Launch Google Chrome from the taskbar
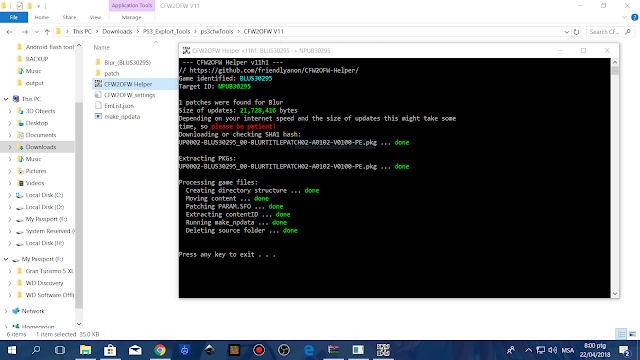Viewport: 640px width, 360px height. [160, 350]
